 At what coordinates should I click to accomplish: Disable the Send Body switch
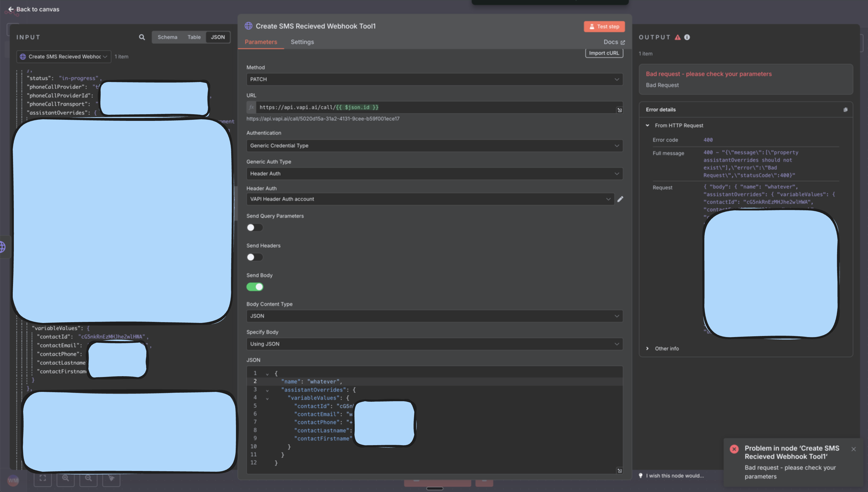tap(254, 287)
